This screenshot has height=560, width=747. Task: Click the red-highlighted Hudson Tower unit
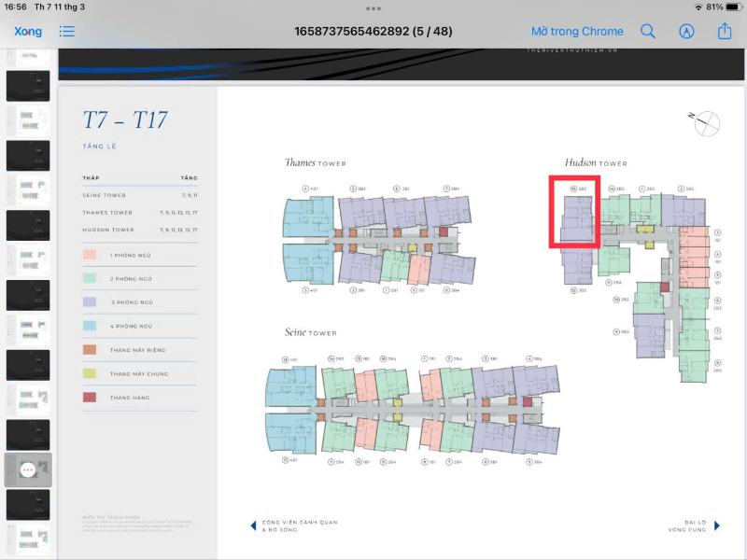click(574, 212)
